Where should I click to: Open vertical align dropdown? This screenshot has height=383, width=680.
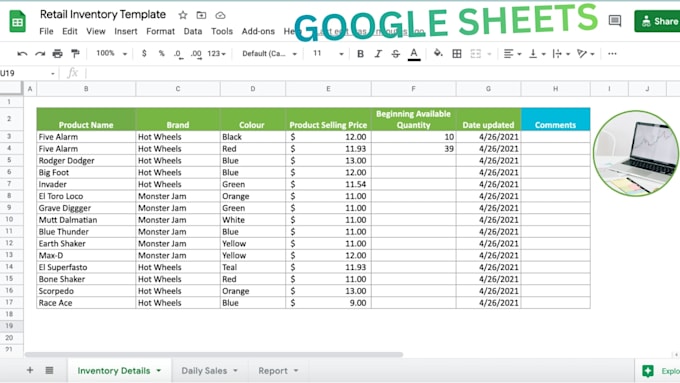[x=537, y=54]
